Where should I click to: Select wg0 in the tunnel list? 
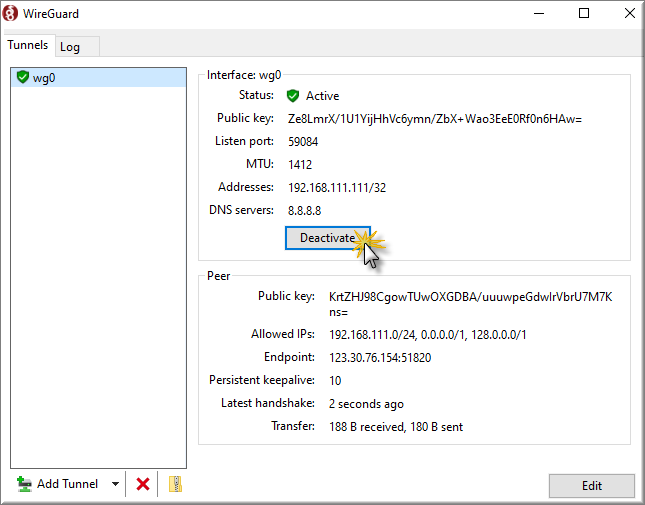pyautogui.click(x=99, y=77)
